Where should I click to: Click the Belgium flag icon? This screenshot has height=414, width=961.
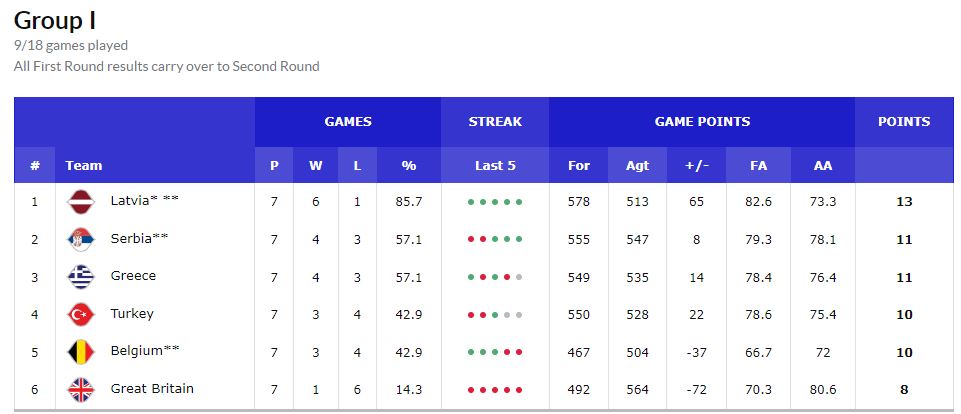[80, 352]
